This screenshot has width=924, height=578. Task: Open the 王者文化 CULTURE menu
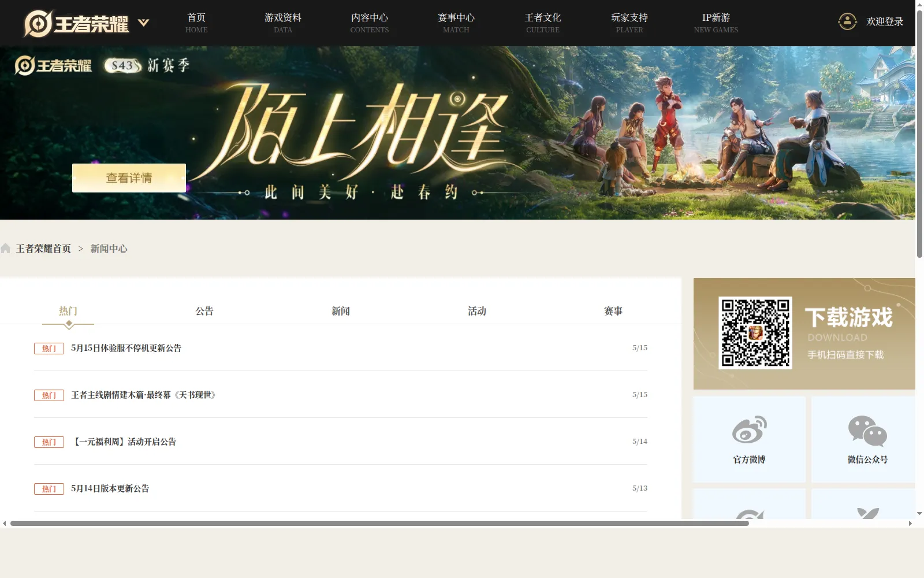543,23
